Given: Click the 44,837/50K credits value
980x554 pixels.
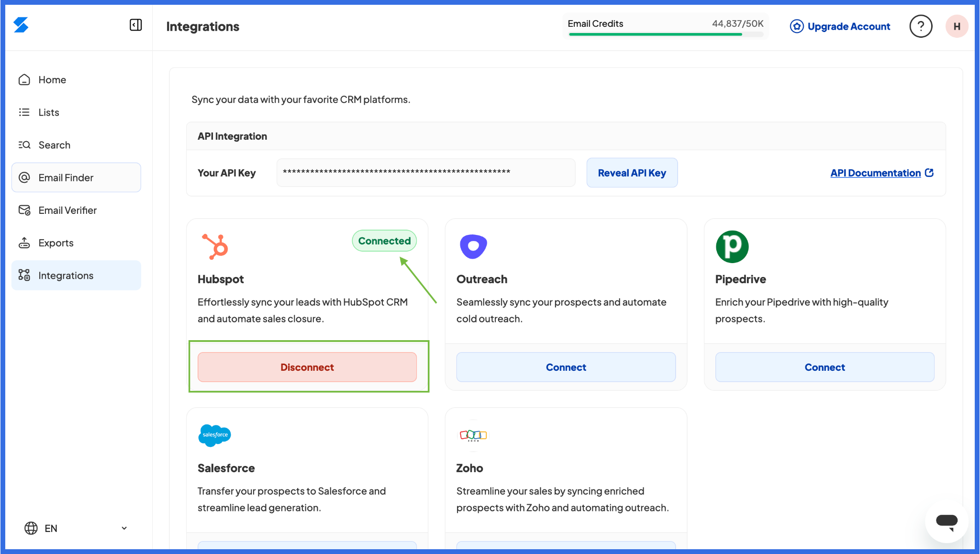Looking at the screenshot, I should click(737, 23).
